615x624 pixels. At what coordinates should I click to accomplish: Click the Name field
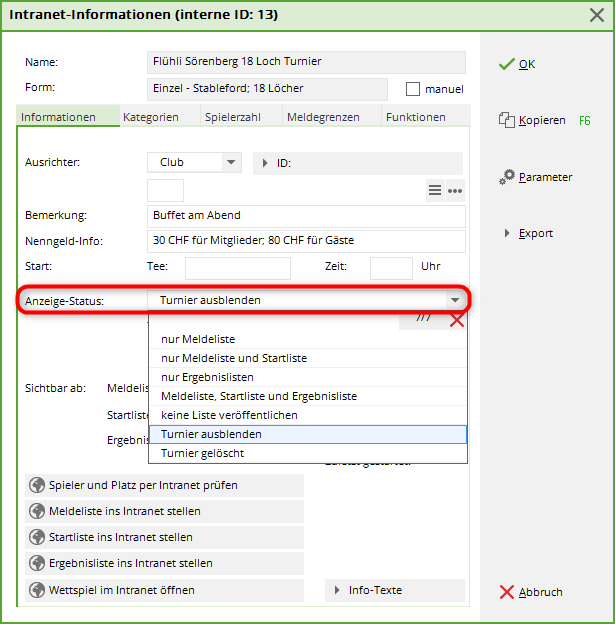click(306, 62)
